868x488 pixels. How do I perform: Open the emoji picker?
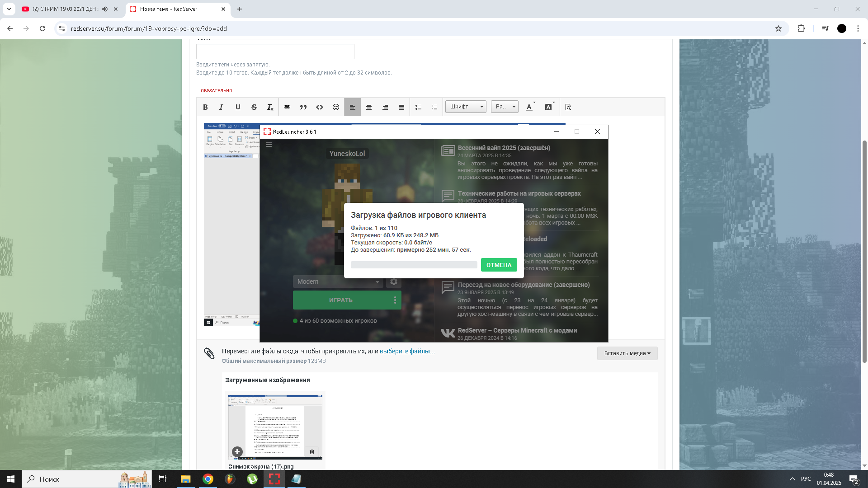pos(336,107)
